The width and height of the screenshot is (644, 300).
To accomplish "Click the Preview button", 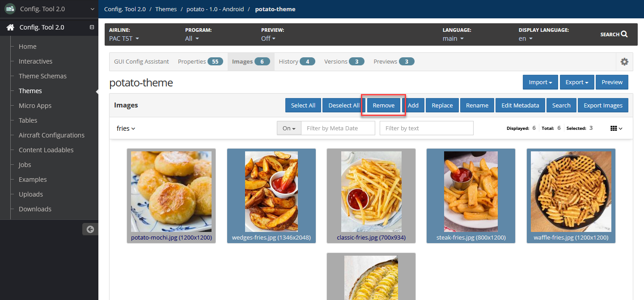I will 612,82.
